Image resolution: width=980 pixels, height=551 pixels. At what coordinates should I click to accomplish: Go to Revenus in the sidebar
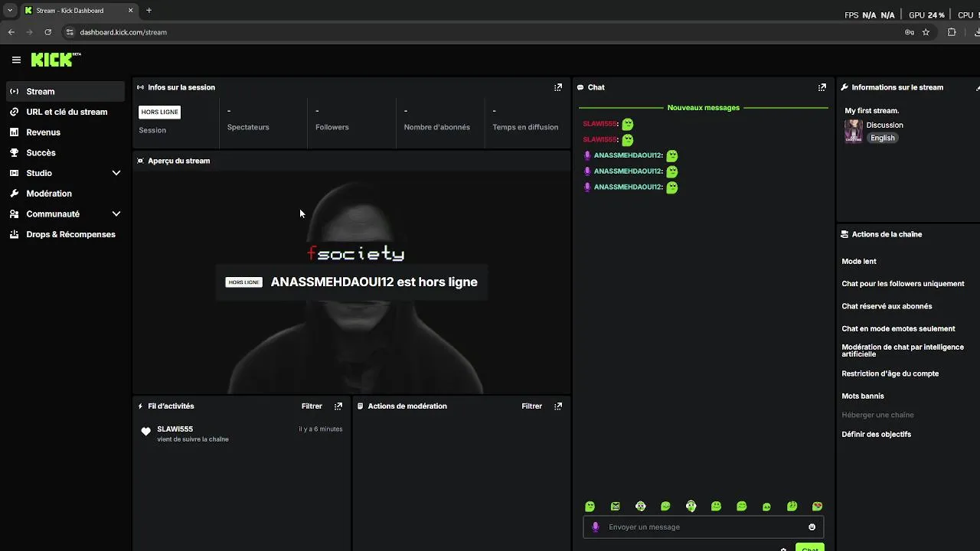(64, 132)
